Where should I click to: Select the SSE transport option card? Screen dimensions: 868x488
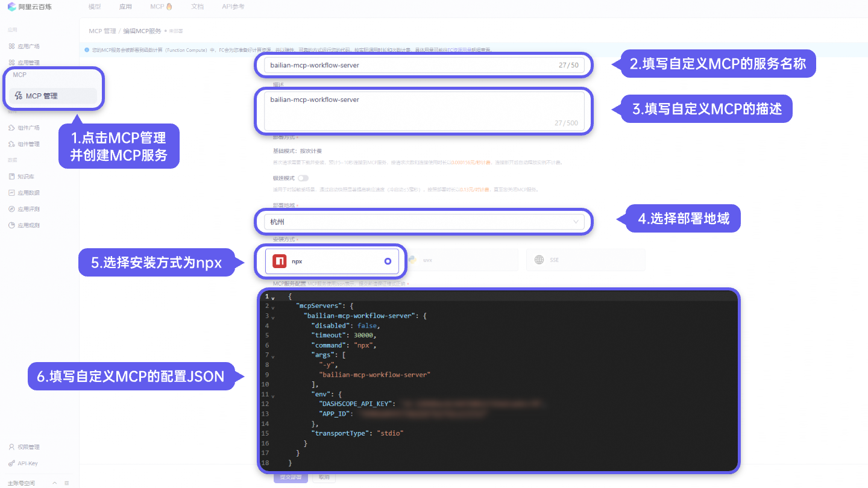click(x=585, y=260)
